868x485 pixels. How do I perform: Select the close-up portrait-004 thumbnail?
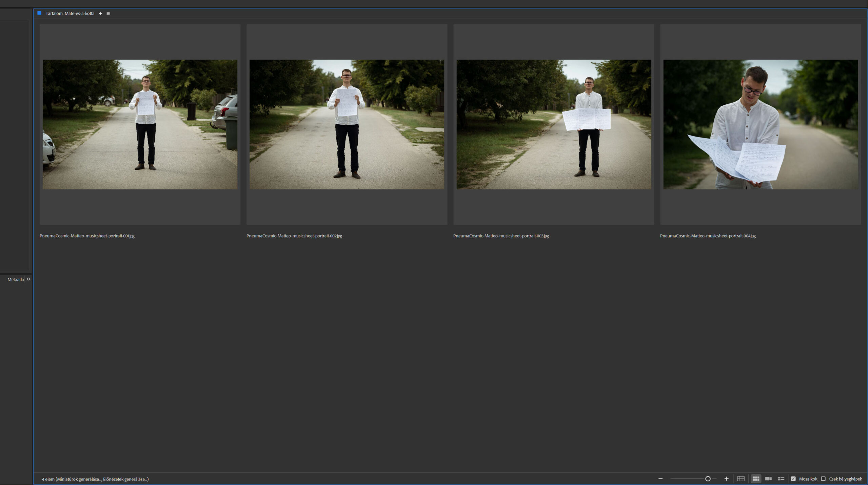coord(760,124)
